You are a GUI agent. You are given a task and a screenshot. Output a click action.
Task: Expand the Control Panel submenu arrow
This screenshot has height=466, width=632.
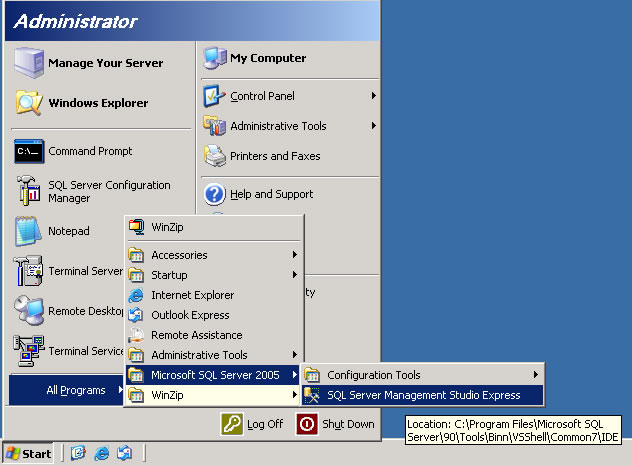tap(374, 96)
